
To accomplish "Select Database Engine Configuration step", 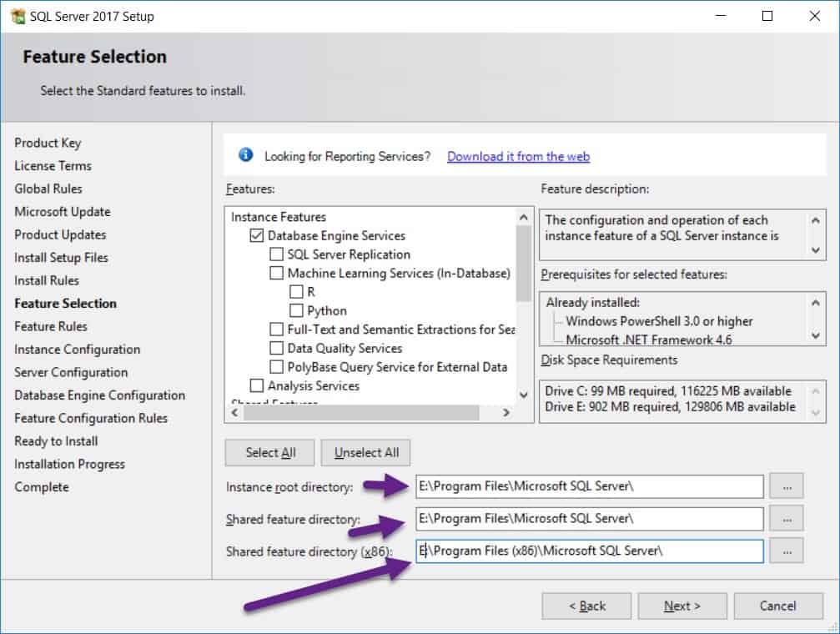I will point(99,395).
